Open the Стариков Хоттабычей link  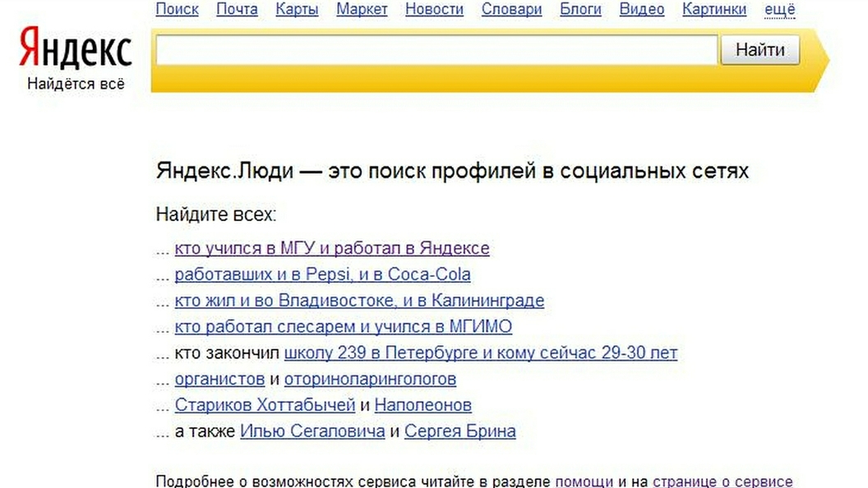tap(265, 405)
